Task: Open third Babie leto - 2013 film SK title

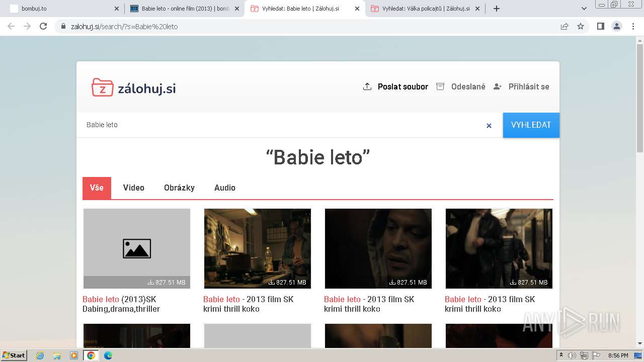Action: 369,304
